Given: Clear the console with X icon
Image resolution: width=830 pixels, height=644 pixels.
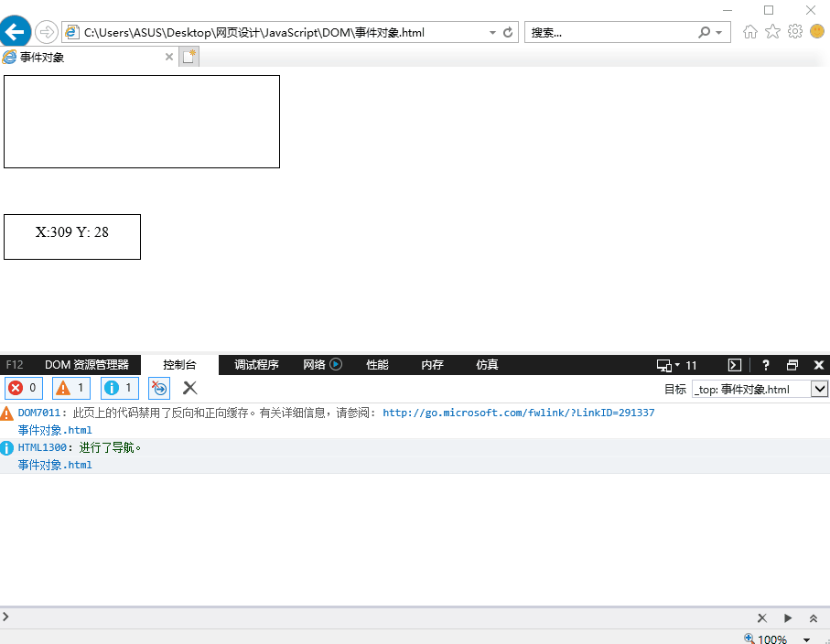Looking at the screenshot, I should coord(190,388).
